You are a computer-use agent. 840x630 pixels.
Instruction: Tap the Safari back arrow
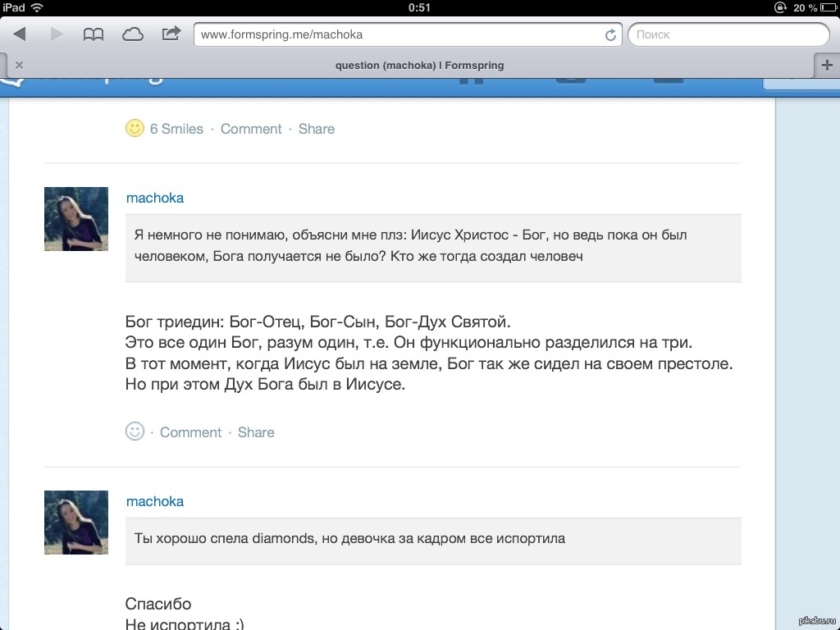20,34
